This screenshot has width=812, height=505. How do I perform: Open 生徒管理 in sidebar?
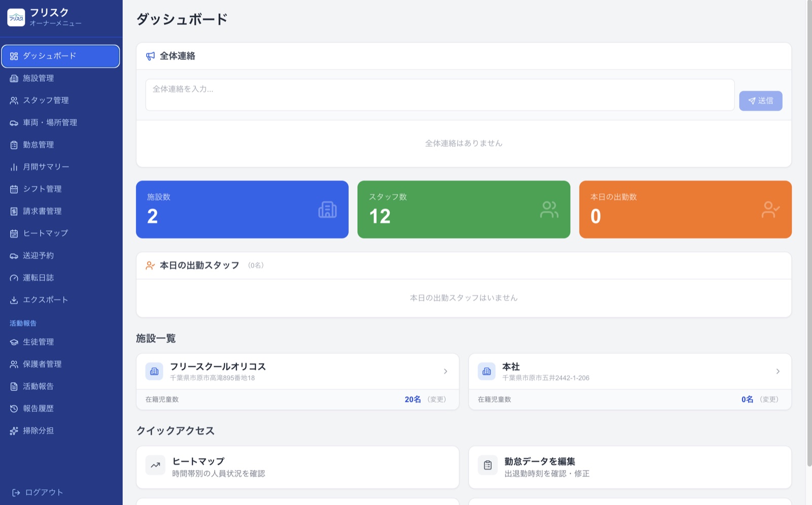[61, 342]
